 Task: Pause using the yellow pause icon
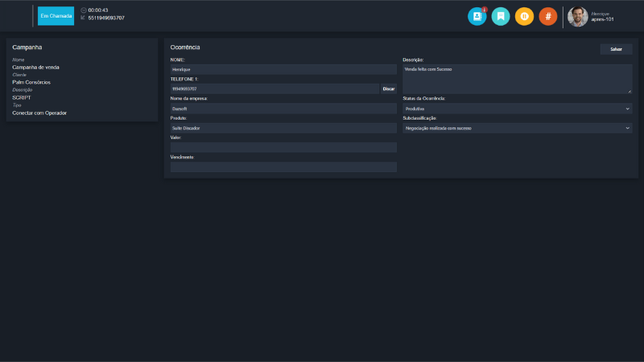(524, 16)
